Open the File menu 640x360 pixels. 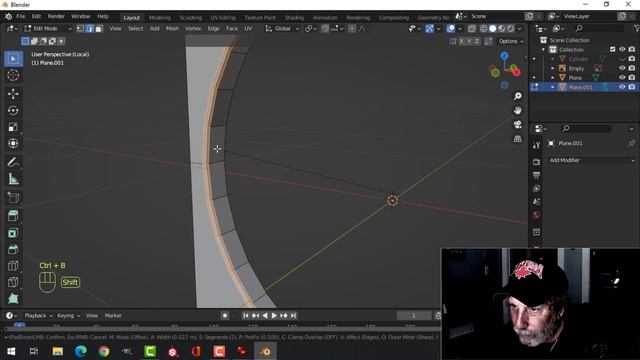pos(20,16)
